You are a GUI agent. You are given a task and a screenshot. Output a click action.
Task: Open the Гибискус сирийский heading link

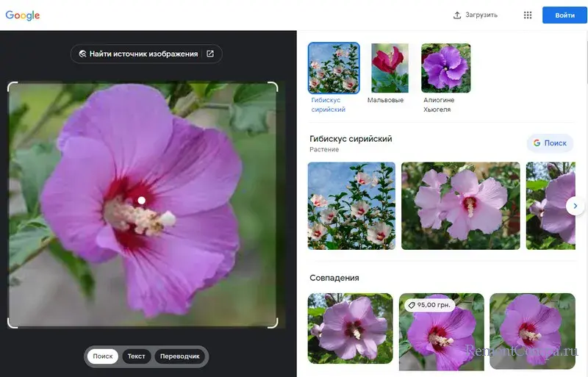click(351, 139)
